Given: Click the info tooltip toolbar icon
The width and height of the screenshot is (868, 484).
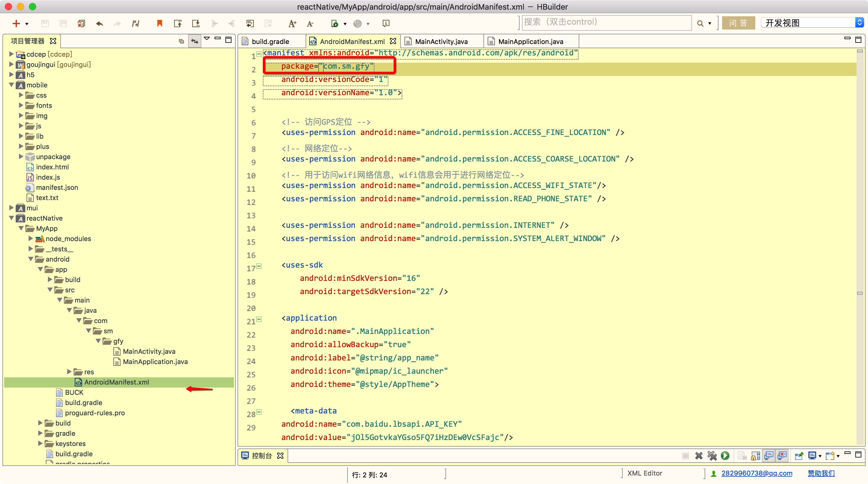Looking at the screenshot, I should tap(386, 23).
